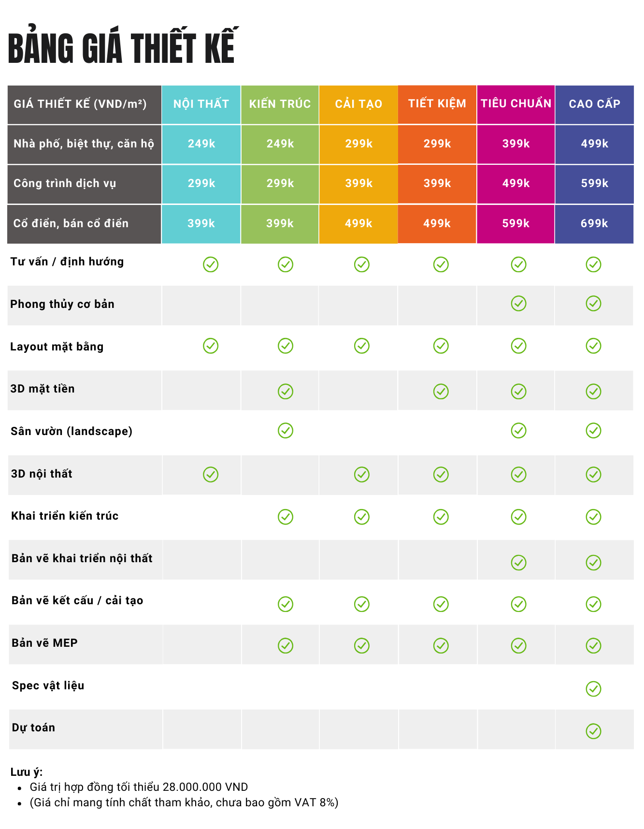This screenshot has width=644, height=829.
Task: Select the NỘI THẤT column header
Action: point(201,104)
